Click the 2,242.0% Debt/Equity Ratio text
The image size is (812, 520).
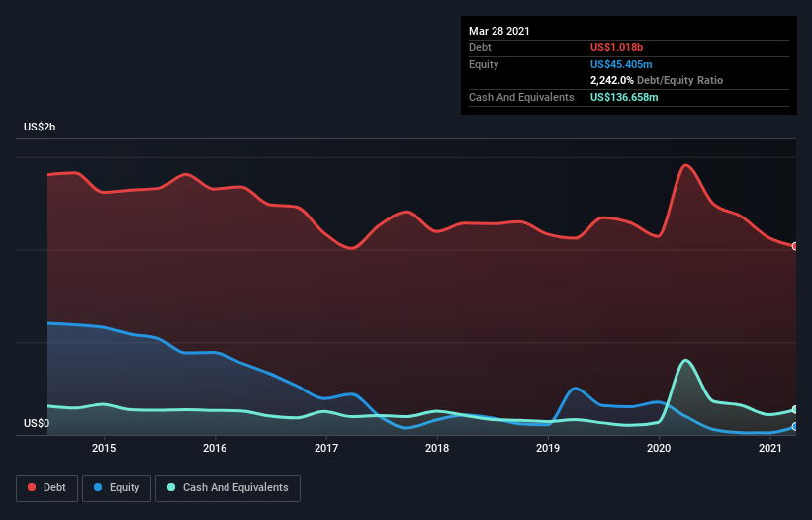click(657, 81)
